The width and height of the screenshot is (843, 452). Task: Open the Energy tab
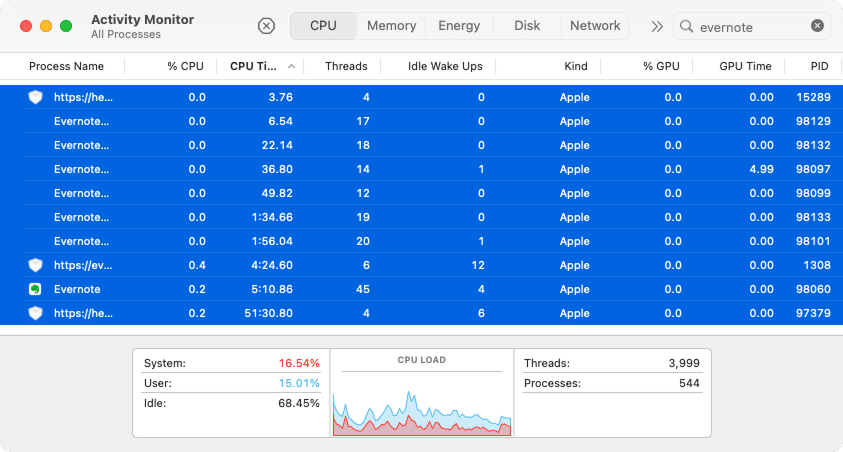pos(459,26)
